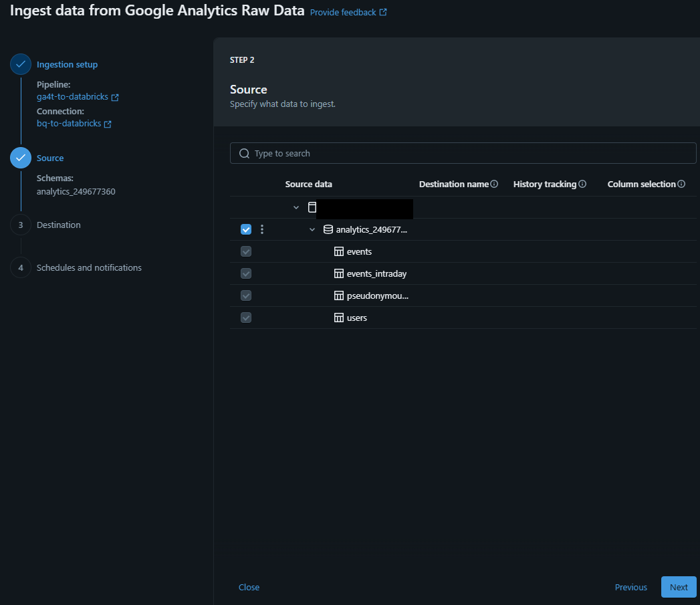Click the table icon next to events_intraday
Screen dimensions: 700x605
(x=339, y=273)
